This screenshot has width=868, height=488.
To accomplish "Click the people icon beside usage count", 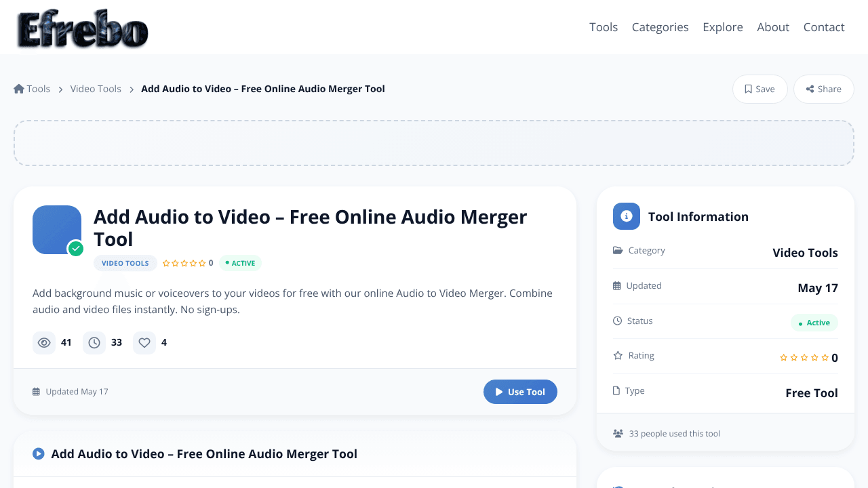I will pyautogui.click(x=618, y=434).
